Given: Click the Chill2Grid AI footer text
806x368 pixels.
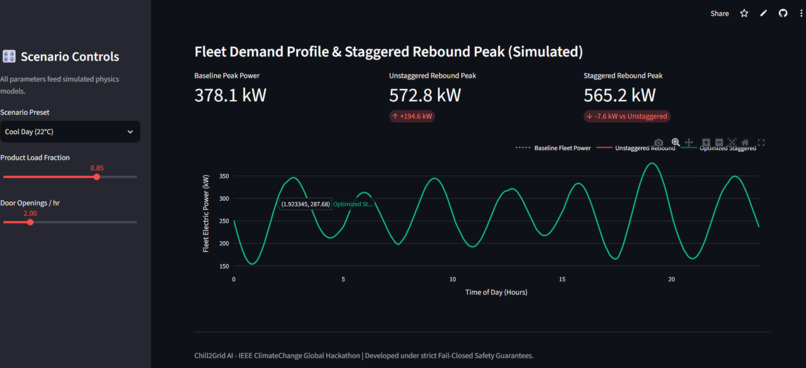Looking at the screenshot, I should 364,356.
